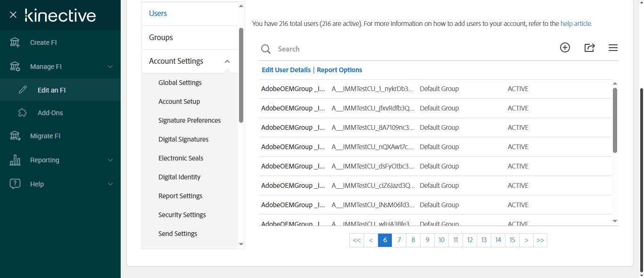644x278 pixels.
Task: Close the sidebar with X icon
Action: pyautogui.click(x=13, y=15)
